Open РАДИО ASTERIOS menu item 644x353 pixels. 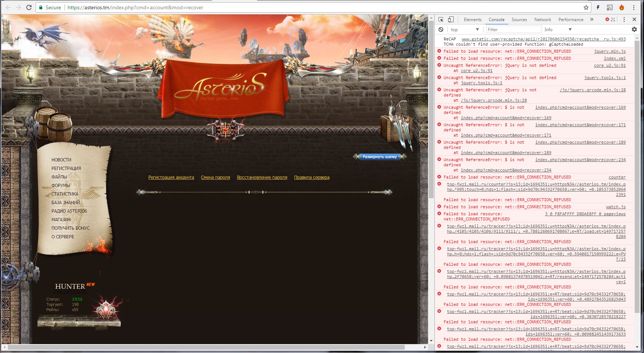(69, 211)
